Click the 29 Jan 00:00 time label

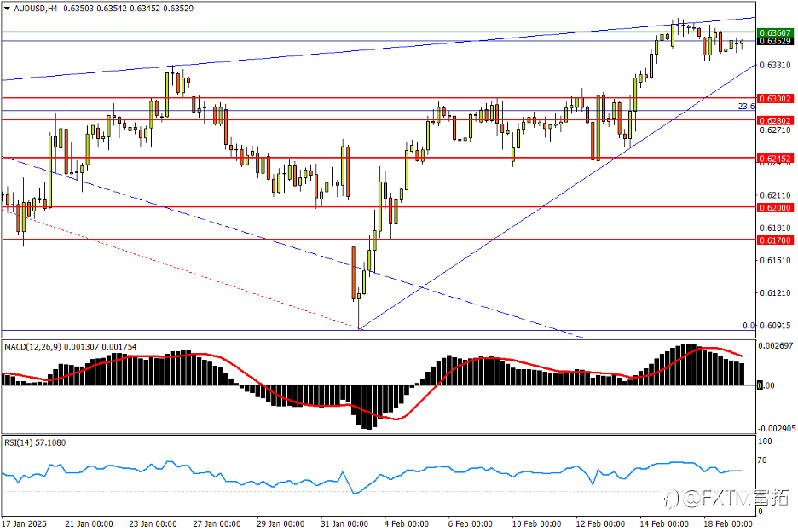pos(280,523)
